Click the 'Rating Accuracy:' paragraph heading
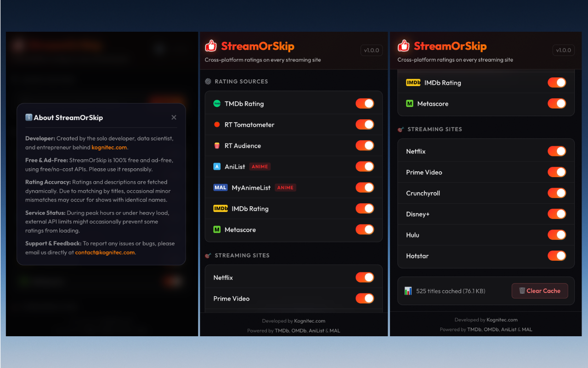Image resolution: width=588 pixels, height=368 pixels. [x=48, y=182]
